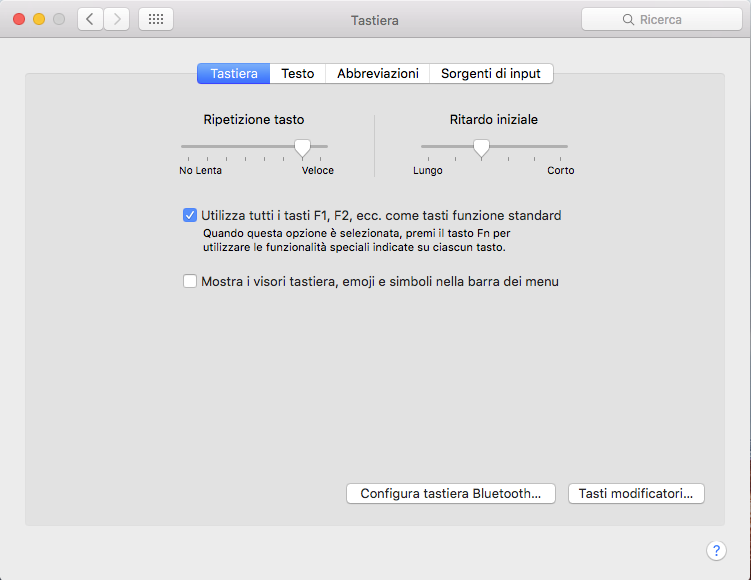
Task: Close the Tastiera window with the red button
Action: click(19, 19)
